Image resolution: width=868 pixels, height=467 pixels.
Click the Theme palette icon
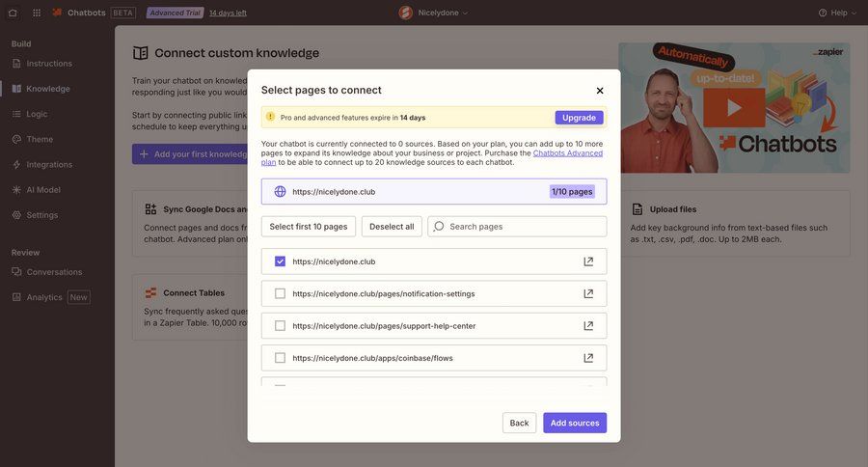(16, 139)
